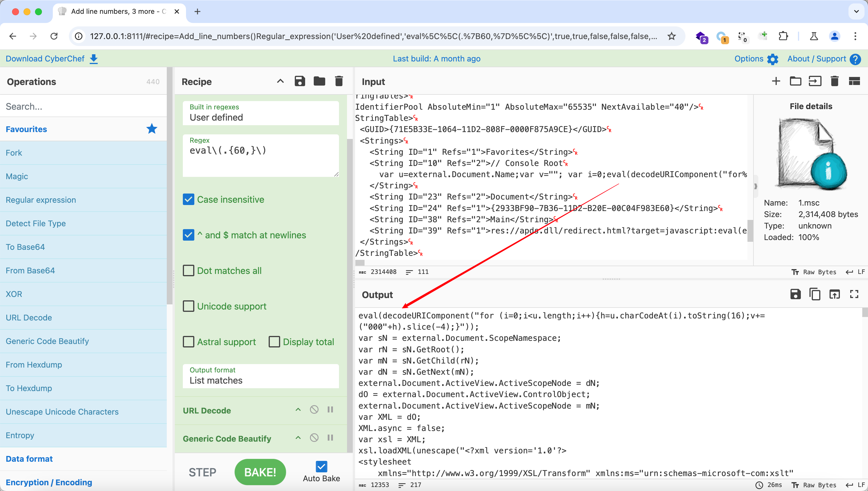Open the Built in regexes dropdown
The image size is (868, 491).
260,113
